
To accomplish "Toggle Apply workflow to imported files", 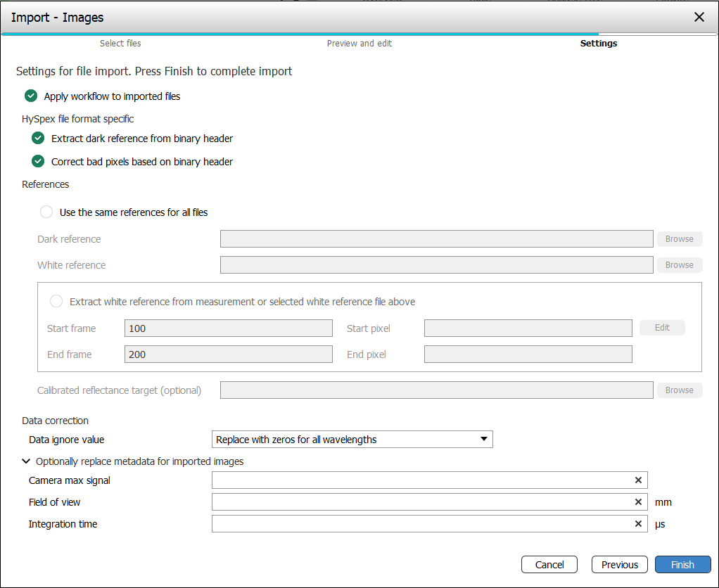I will point(31,96).
